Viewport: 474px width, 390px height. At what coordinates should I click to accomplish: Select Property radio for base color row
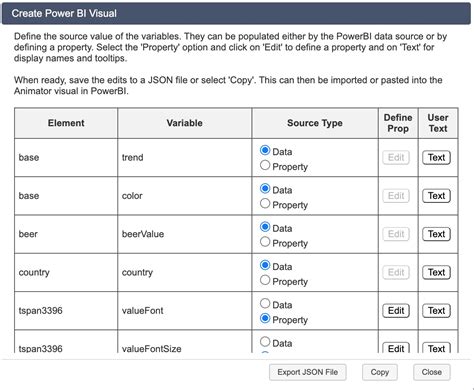[x=265, y=203]
